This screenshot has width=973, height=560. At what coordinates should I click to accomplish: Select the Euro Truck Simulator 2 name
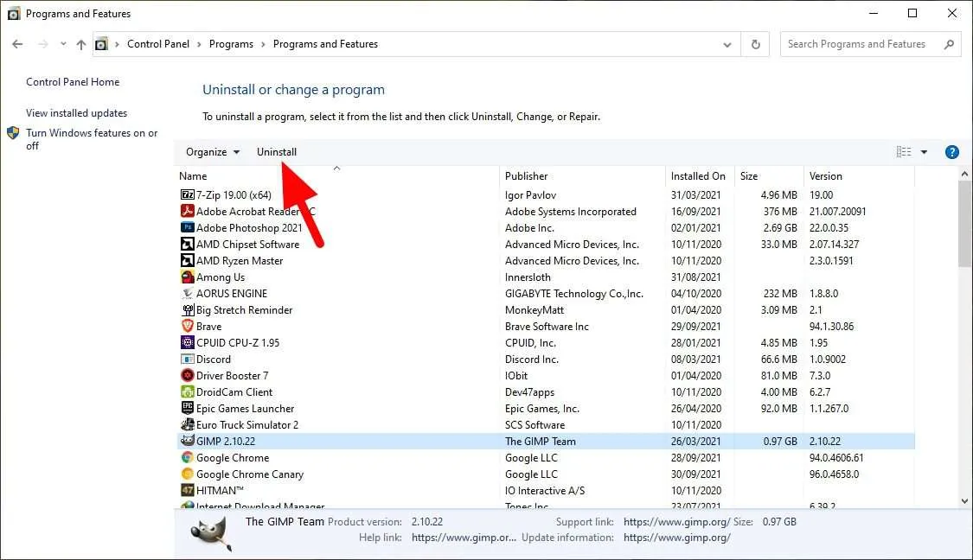pos(247,425)
